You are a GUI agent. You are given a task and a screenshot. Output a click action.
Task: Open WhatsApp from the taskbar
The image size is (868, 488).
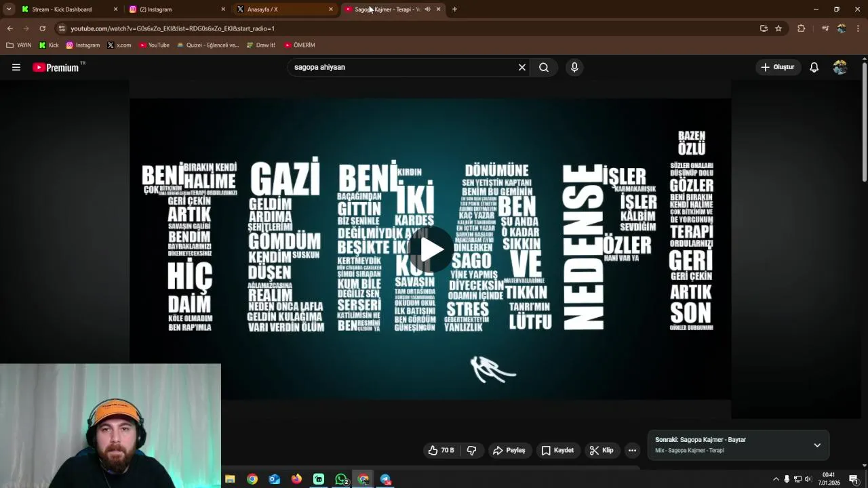[x=341, y=479]
